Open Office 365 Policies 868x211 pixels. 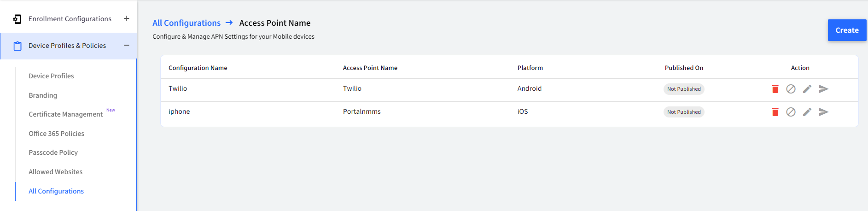click(56, 134)
